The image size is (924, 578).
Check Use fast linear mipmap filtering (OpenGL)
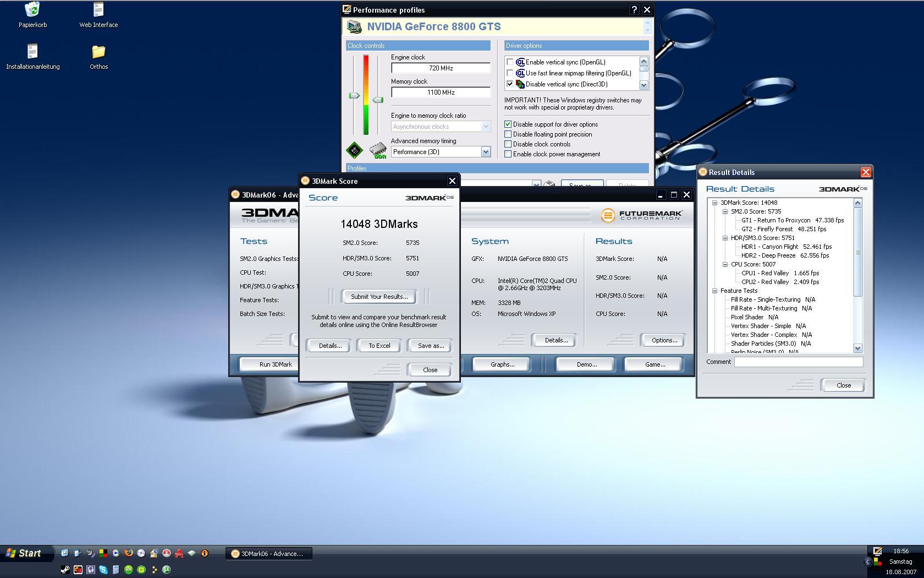pyautogui.click(x=510, y=73)
